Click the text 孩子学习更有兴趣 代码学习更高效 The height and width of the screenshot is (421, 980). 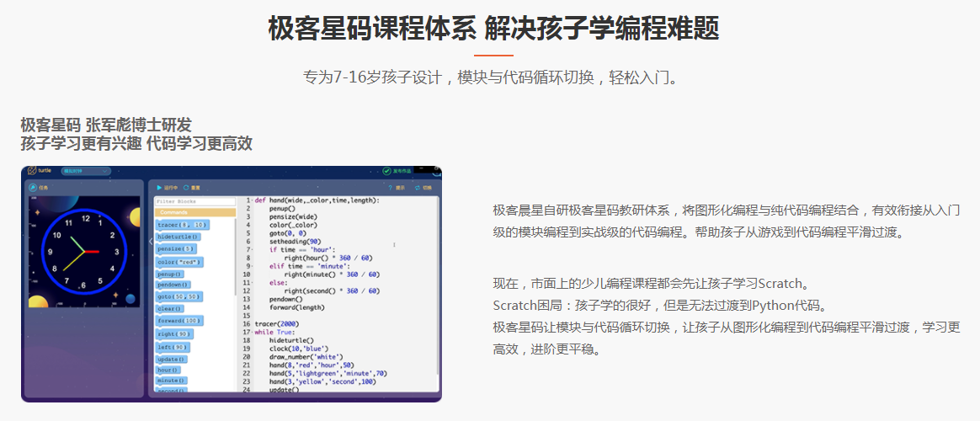(x=136, y=144)
